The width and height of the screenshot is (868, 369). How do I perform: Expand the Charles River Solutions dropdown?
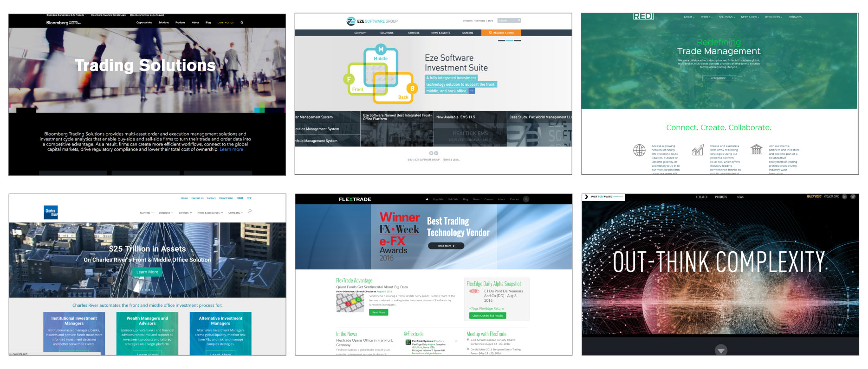coord(166,213)
